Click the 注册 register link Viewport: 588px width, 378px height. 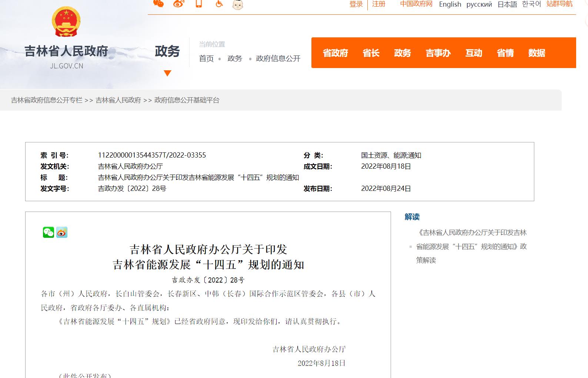pyautogui.click(x=379, y=4)
